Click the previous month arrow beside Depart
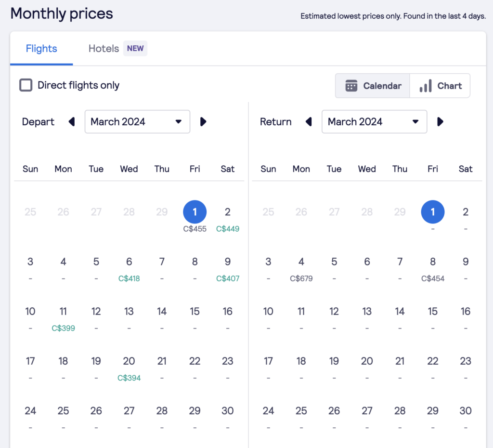Image resolution: width=493 pixels, height=448 pixels. [x=71, y=121]
